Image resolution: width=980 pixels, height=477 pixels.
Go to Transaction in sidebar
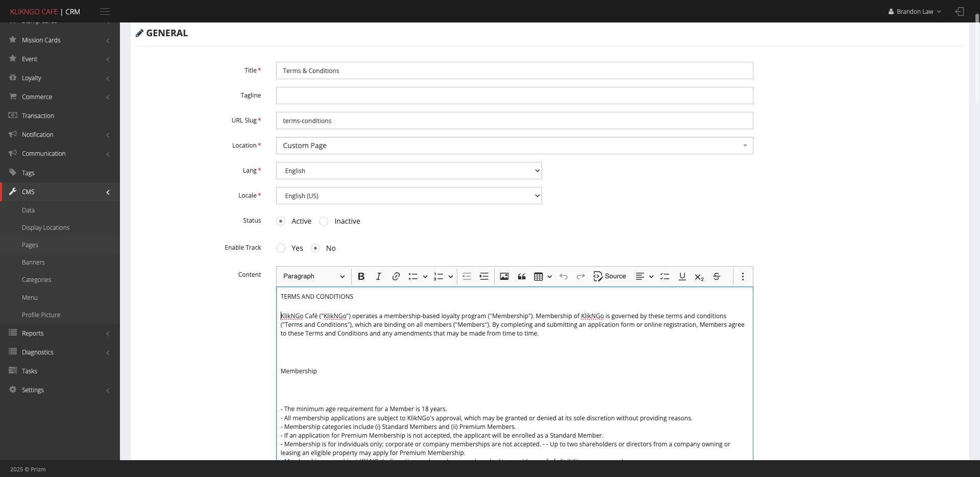[60, 115]
